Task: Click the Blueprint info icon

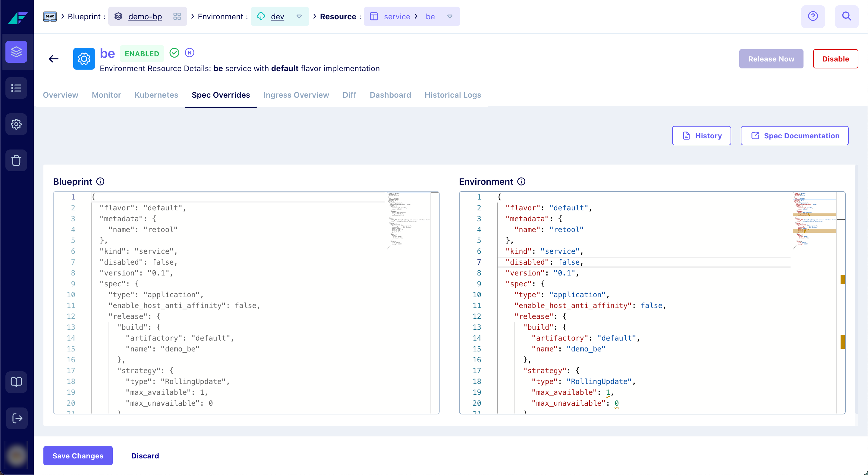Action: (x=100, y=181)
